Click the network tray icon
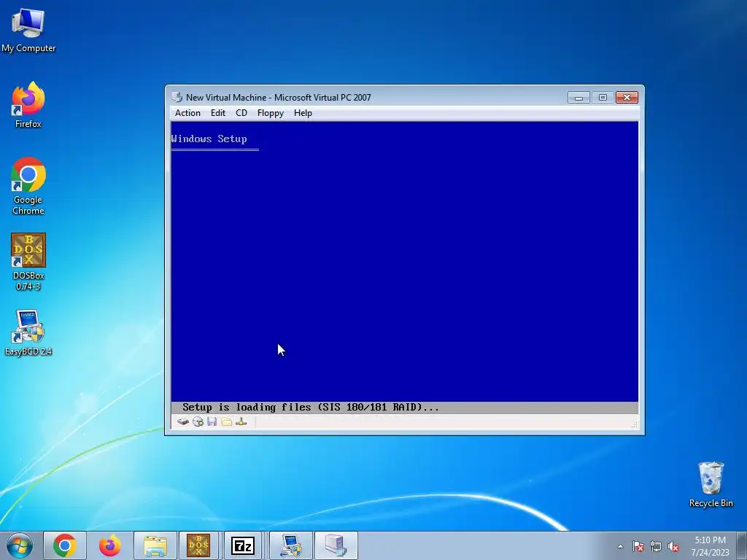The height and width of the screenshot is (560, 747). pyautogui.click(x=656, y=546)
